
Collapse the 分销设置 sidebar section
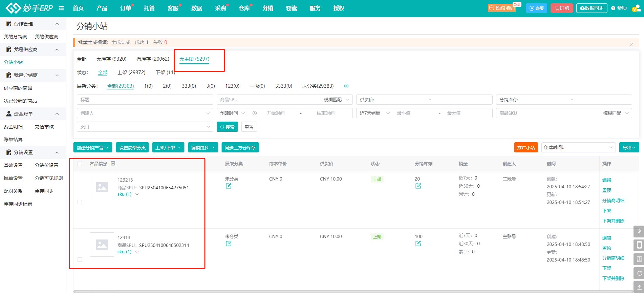tap(57, 152)
